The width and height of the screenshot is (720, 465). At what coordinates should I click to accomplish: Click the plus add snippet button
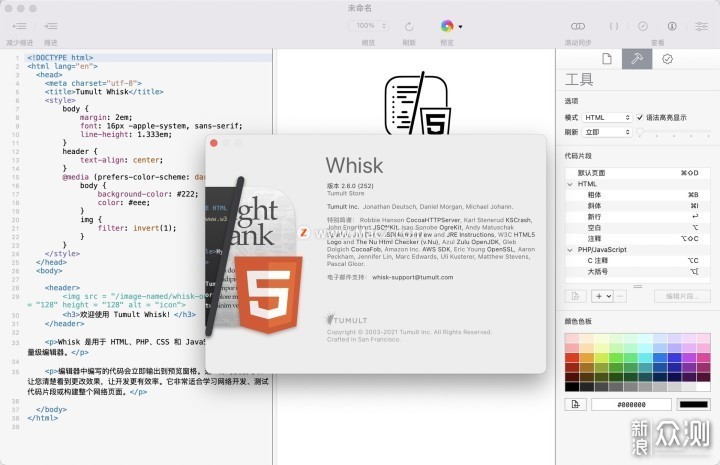598,296
